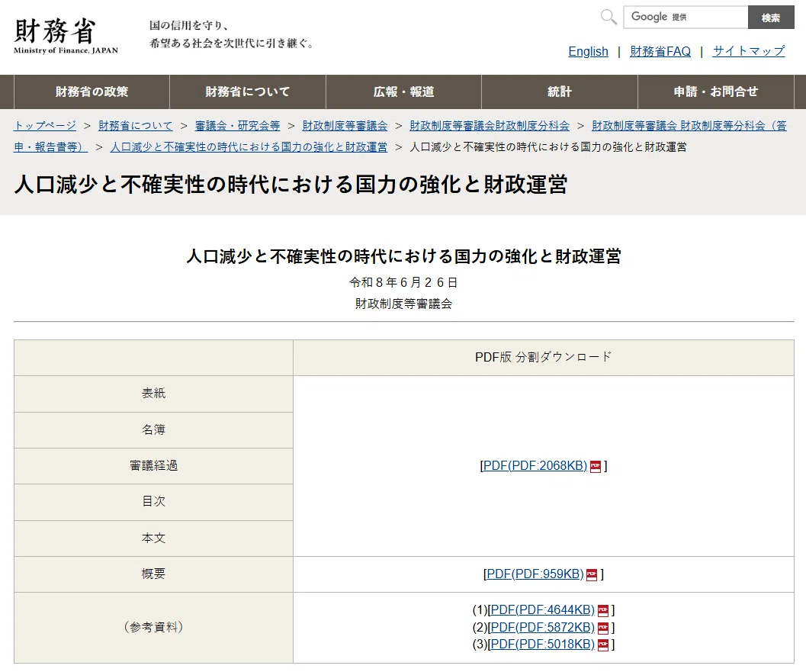Click the 審議経過 table cell
Viewport: 806px width, 672px height.
pyautogui.click(x=154, y=466)
